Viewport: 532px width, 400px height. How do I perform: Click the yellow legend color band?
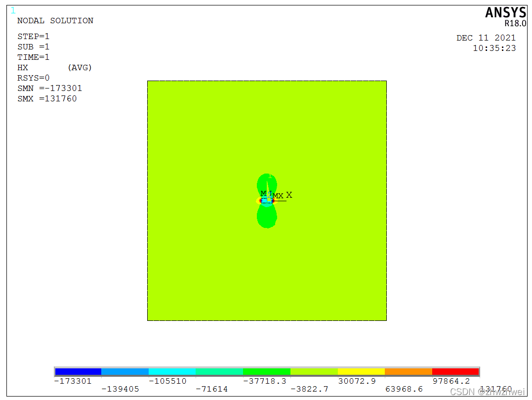pyautogui.click(x=361, y=372)
